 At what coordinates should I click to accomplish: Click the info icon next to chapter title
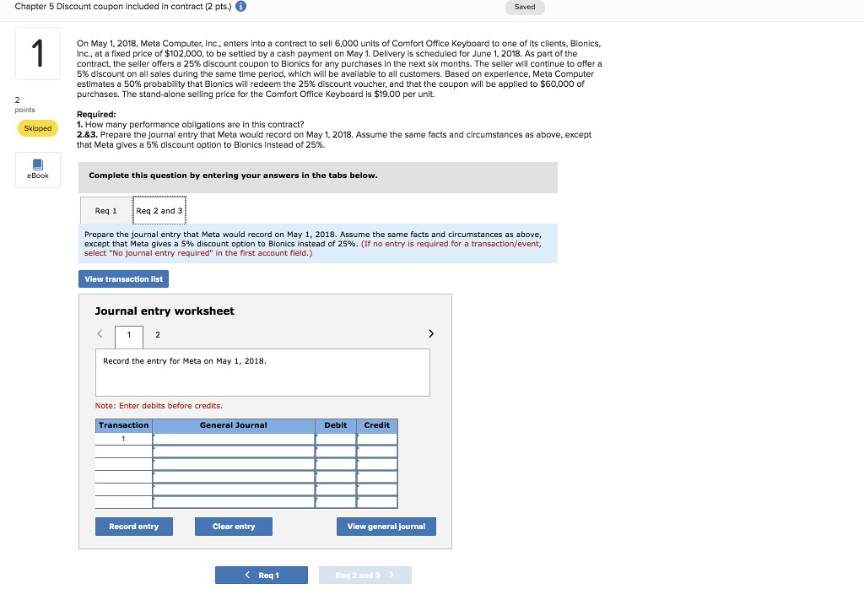pyautogui.click(x=240, y=7)
